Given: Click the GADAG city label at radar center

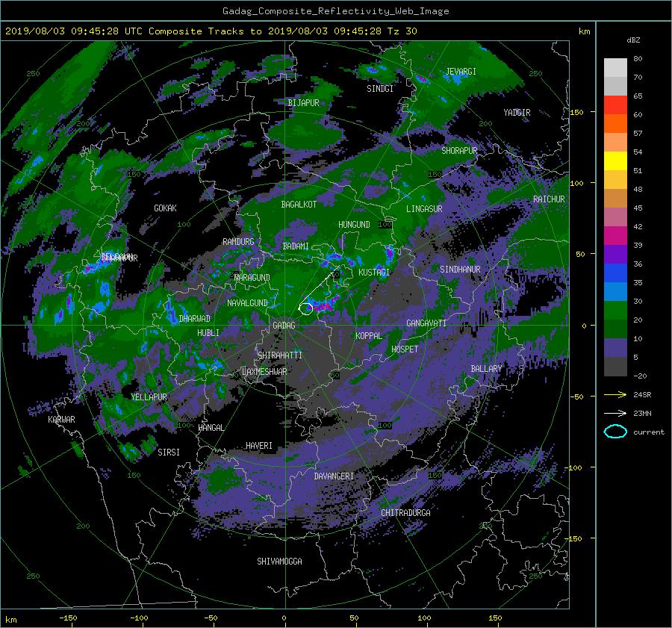Looking at the screenshot, I should [284, 326].
